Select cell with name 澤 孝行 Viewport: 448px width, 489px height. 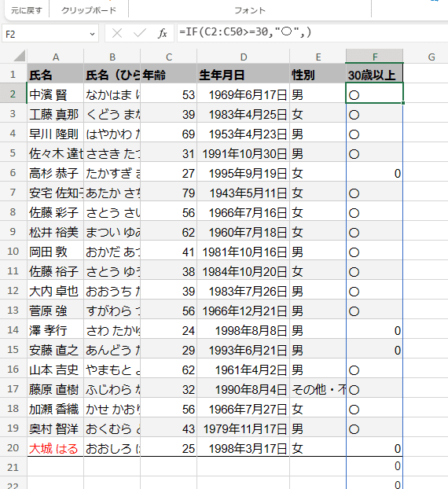click(56, 329)
